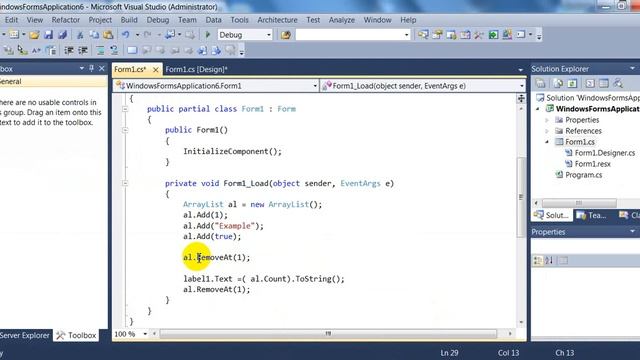Decrease line indent icon
The image size is (640, 360).
pos(69,51)
